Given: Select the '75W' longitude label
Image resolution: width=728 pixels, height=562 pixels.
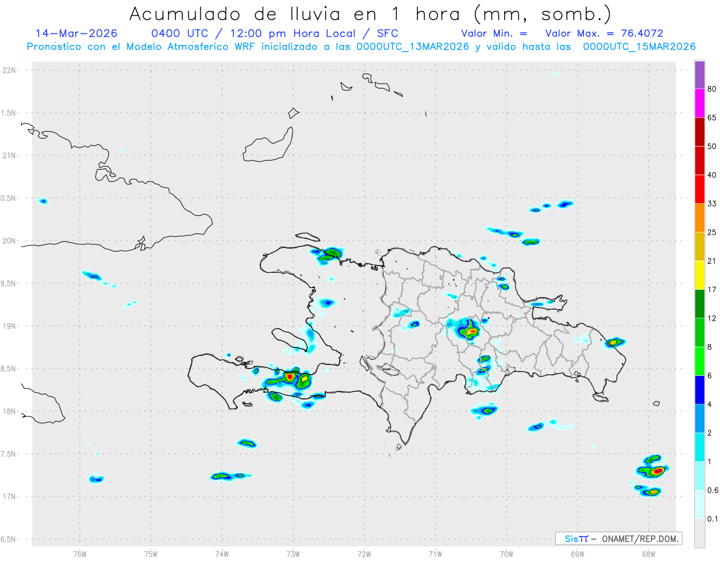Looking at the screenshot, I should tap(151, 555).
